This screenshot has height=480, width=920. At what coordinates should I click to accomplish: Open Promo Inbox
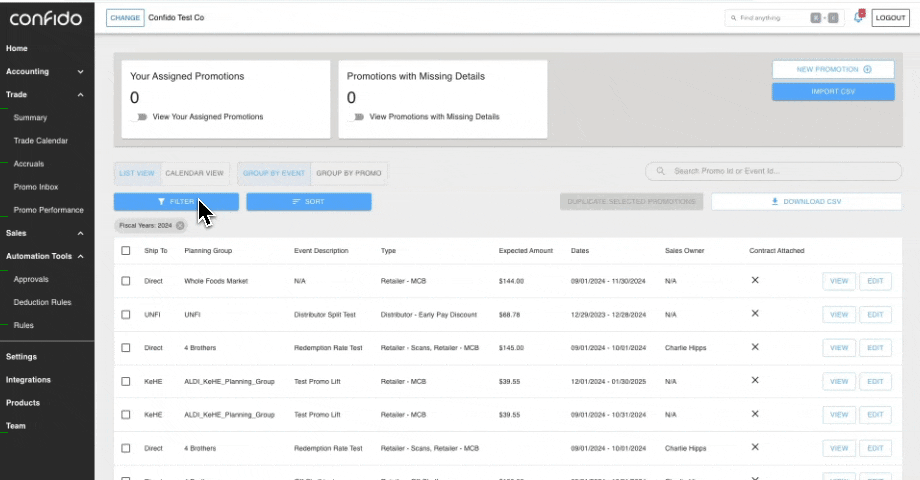pos(36,187)
